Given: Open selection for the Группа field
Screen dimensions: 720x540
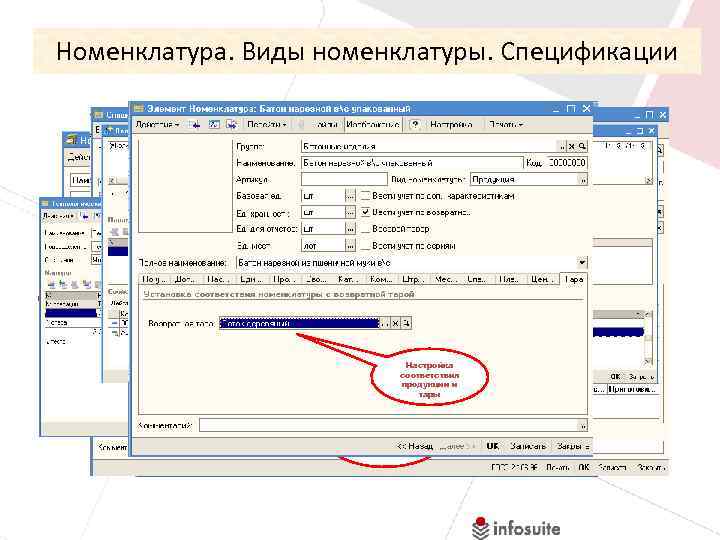Looking at the screenshot, I should point(562,146).
